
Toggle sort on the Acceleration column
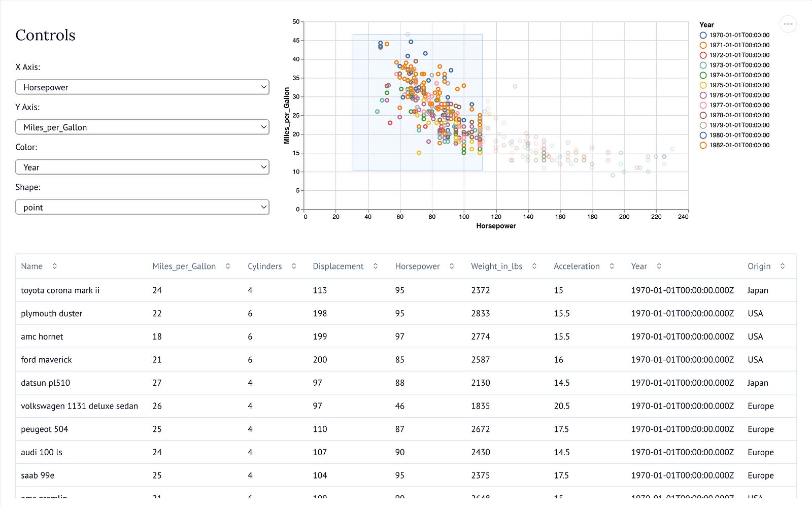[x=612, y=266]
